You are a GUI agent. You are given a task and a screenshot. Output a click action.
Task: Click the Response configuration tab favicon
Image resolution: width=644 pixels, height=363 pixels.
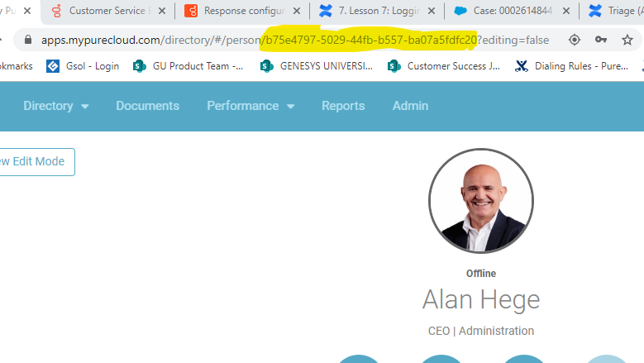click(191, 11)
